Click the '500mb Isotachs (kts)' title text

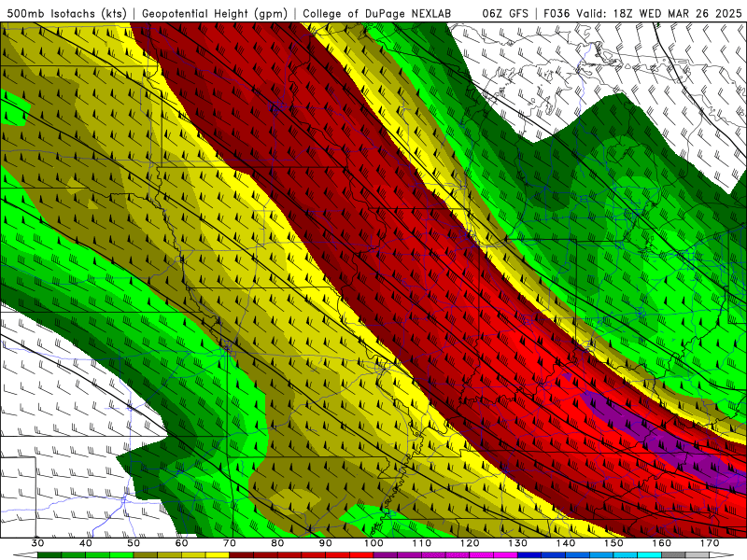pyautogui.click(x=66, y=13)
